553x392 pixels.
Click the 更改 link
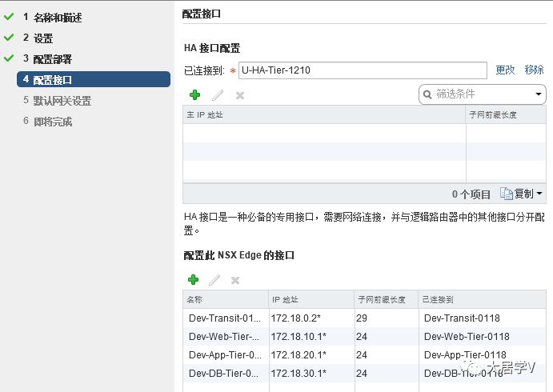tap(505, 70)
